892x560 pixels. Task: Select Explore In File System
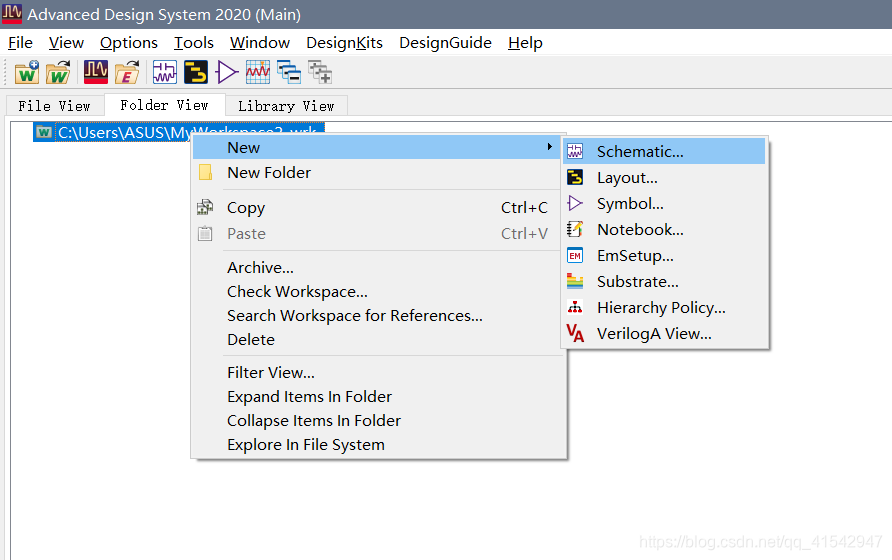[378, 444]
